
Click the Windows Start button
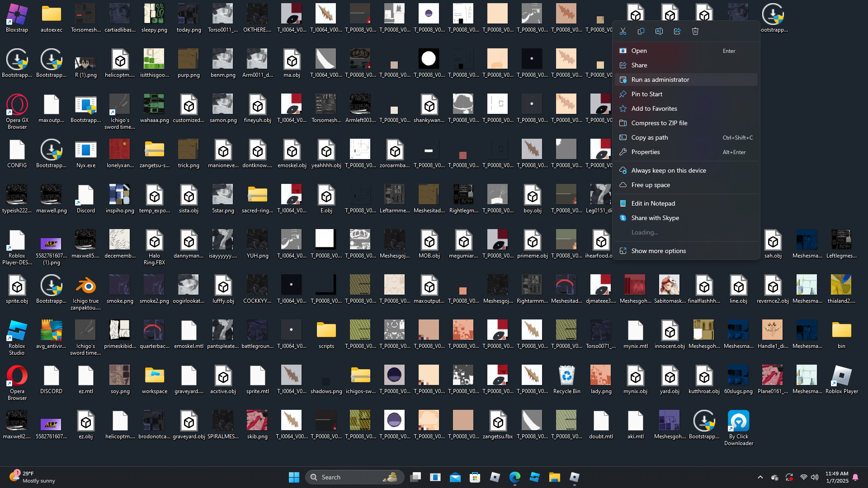click(x=294, y=477)
